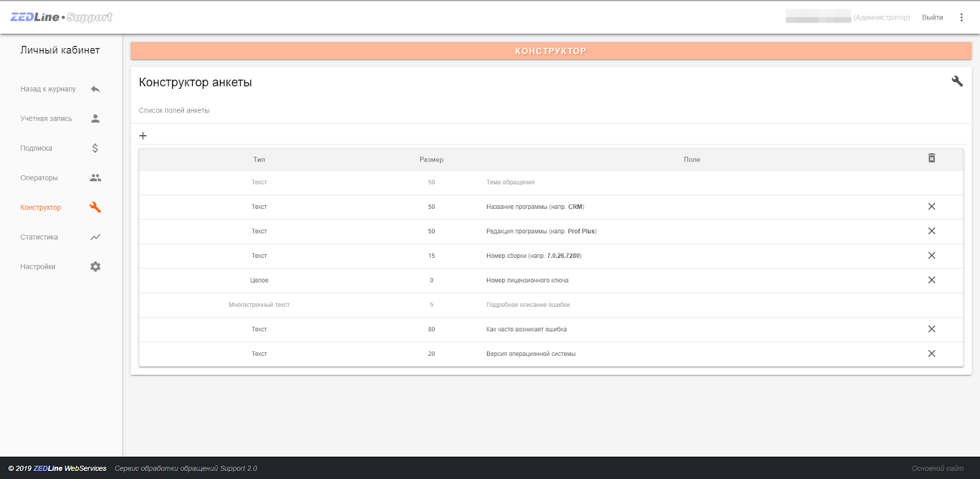The height and width of the screenshot is (479, 980).
Task: Delete the Номер лицензионного ключа field
Action: 932,280
